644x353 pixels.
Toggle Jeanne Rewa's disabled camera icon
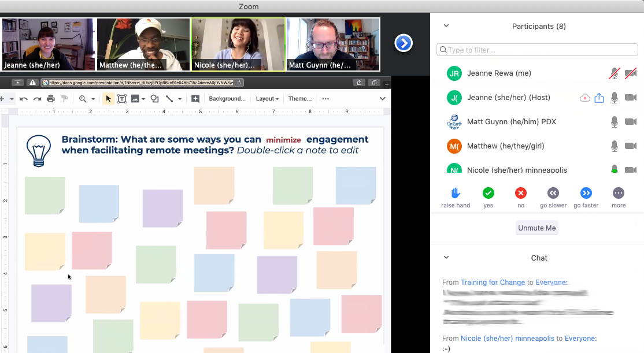pyautogui.click(x=631, y=73)
